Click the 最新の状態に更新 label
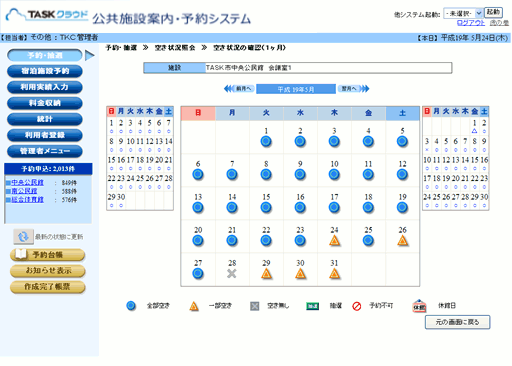 [59, 237]
